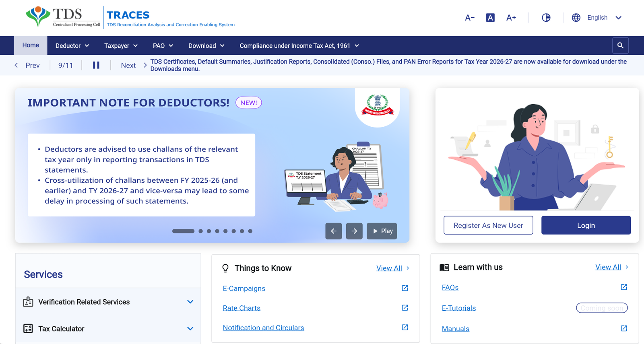
Task: Expand Verification Related Services section
Action: 108,302
